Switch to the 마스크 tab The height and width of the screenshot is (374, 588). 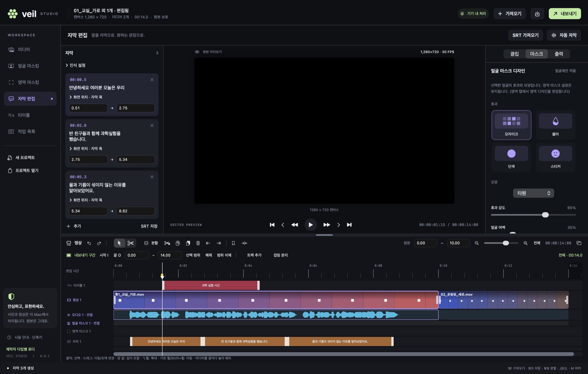[x=537, y=54]
